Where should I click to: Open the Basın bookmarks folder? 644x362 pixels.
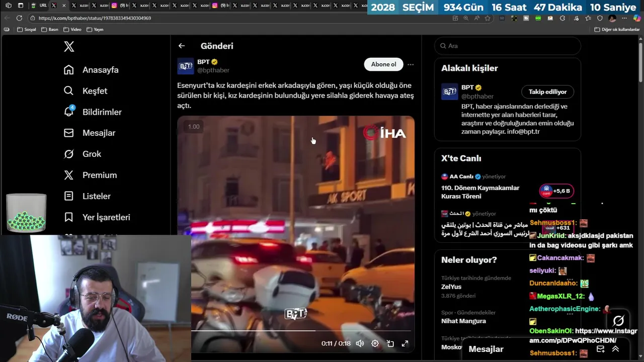click(x=49, y=30)
